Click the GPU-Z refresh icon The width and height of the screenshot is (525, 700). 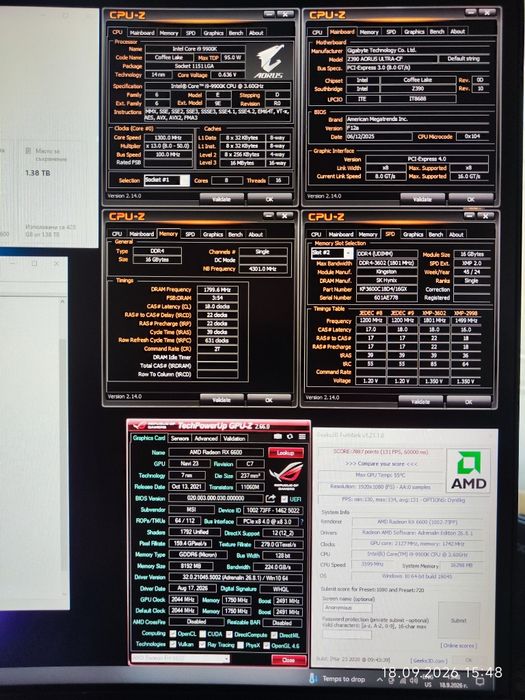[290, 436]
